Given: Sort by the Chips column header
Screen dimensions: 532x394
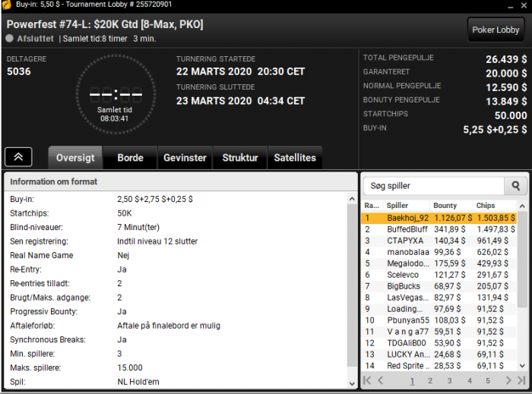Looking at the screenshot, I should pyautogui.click(x=494, y=206).
